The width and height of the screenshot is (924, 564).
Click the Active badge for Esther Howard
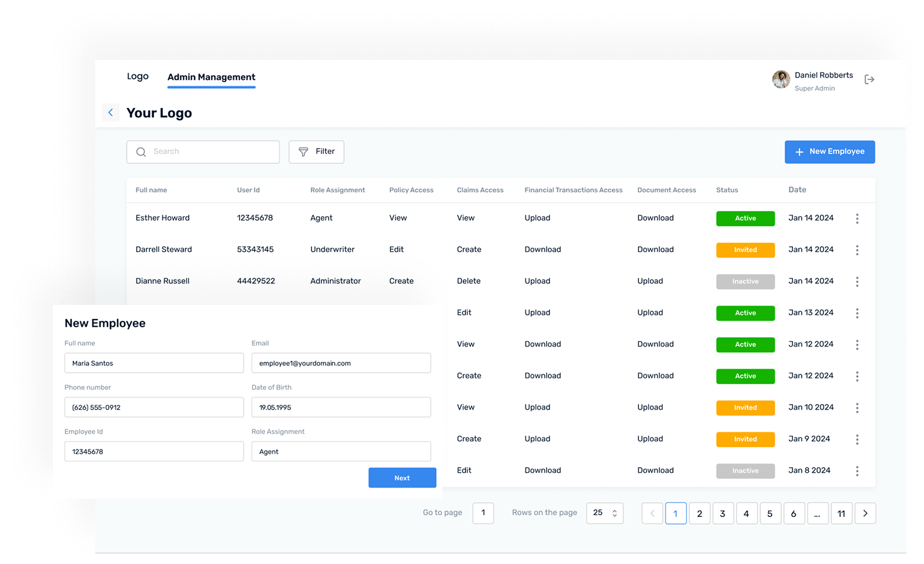(745, 219)
